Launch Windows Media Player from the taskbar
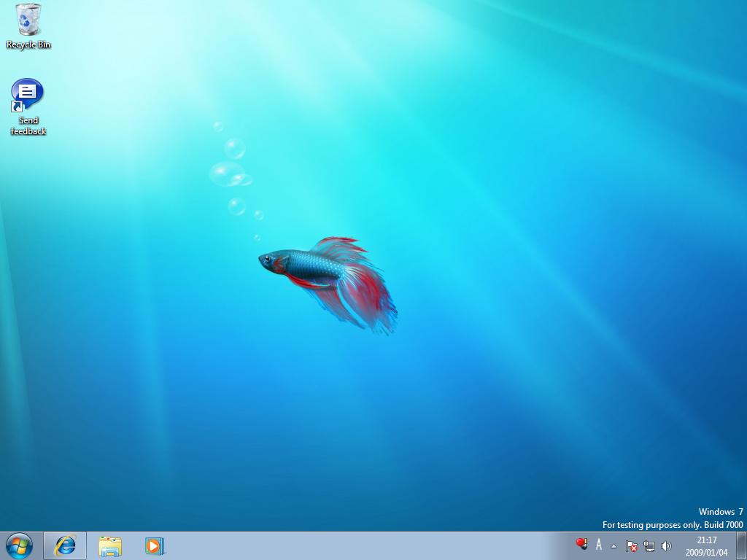The width and height of the screenshot is (747, 560). [x=155, y=545]
